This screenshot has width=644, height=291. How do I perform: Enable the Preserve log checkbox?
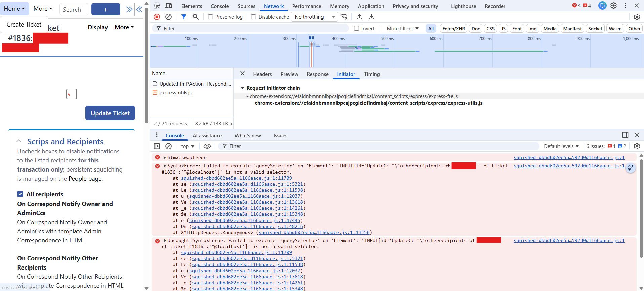[211, 17]
